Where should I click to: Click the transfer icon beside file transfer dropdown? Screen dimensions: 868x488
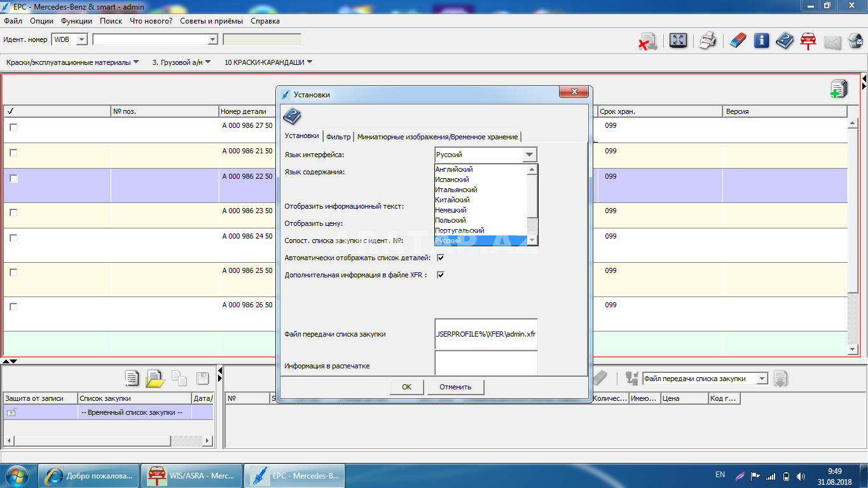[632, 379]
